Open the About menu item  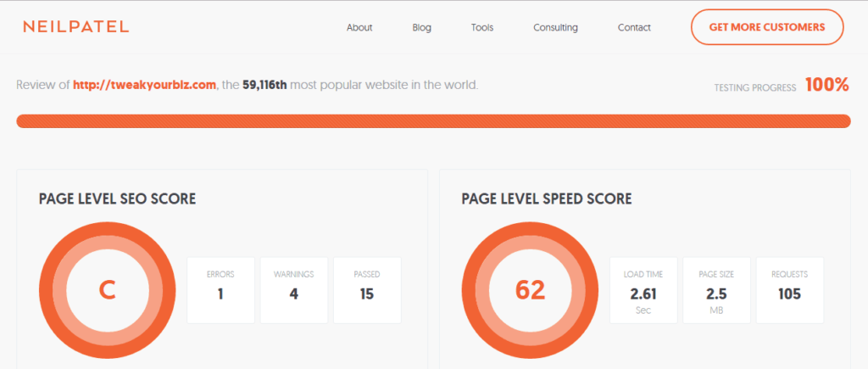pos(359,27)
